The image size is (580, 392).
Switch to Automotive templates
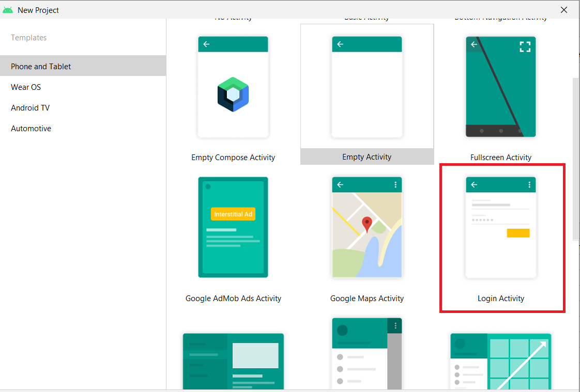point(83,129)
